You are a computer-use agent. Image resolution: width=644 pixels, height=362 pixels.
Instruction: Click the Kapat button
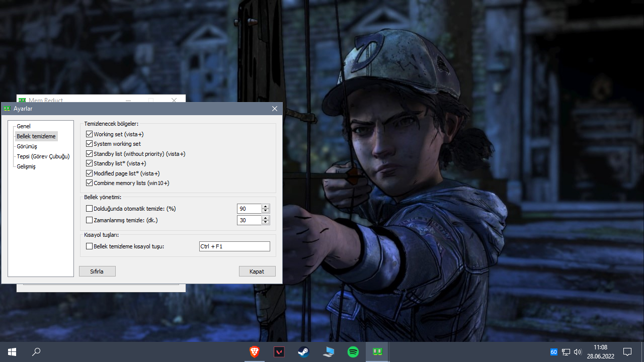tap(257, 271)
